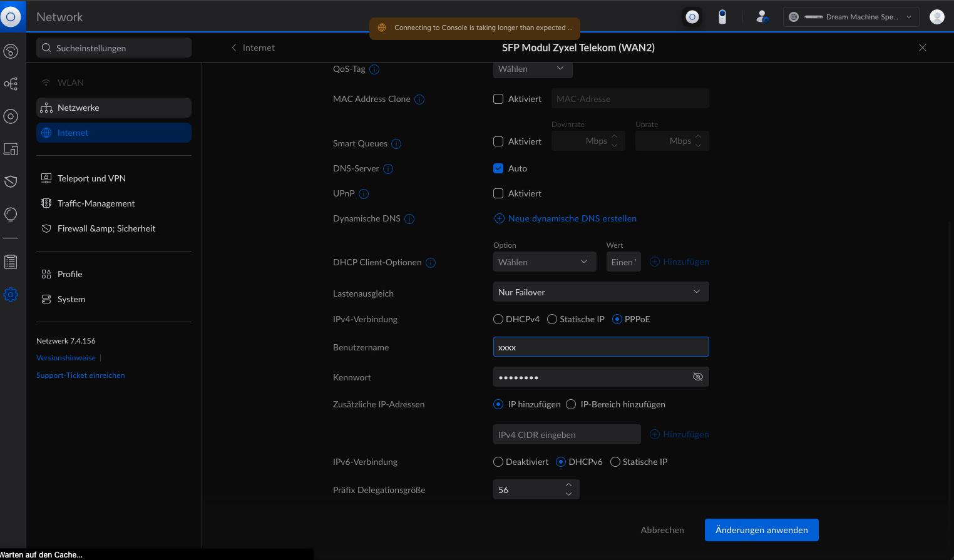Click the Präfix Delegationsgröße stepper arrows
This screenshot has width=954, height=560.
(x=568, y=489)
